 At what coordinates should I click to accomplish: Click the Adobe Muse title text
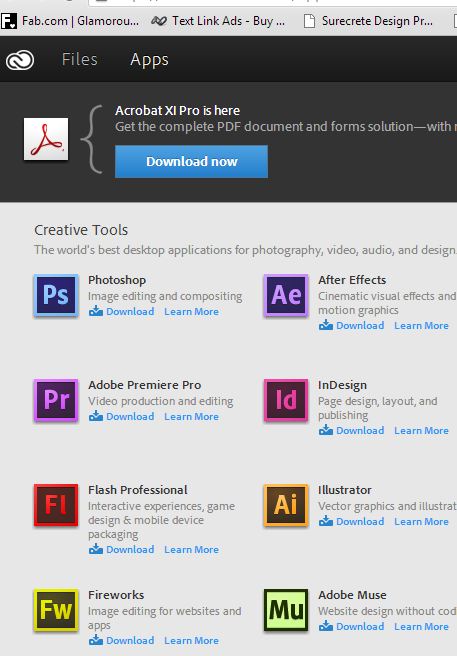(352, 595)
